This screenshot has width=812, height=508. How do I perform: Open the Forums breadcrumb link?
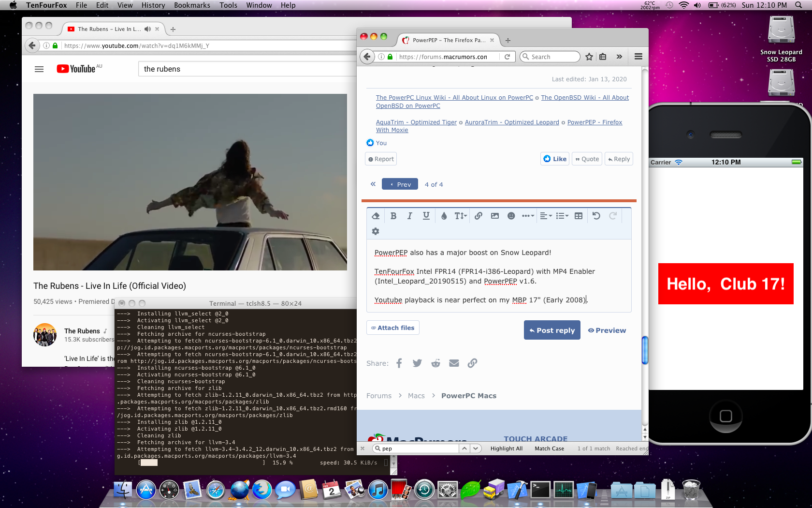coord(379,396)
